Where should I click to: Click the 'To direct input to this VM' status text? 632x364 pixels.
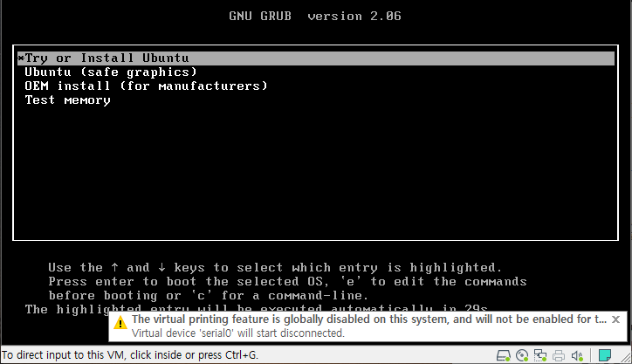point(130,355)
